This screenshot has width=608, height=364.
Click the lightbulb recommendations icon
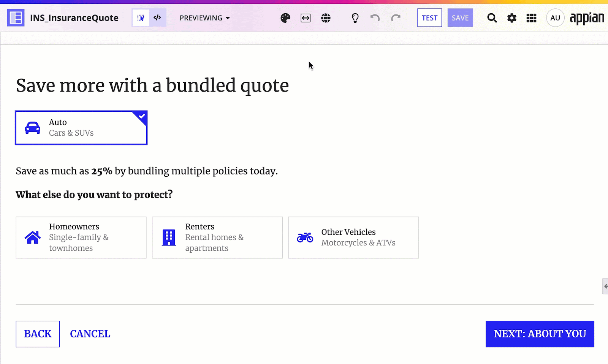pos(355,18)
